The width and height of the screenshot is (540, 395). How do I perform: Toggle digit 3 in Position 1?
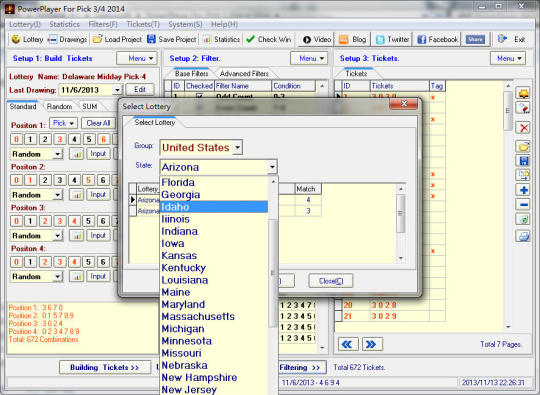(x=60, y=139)
